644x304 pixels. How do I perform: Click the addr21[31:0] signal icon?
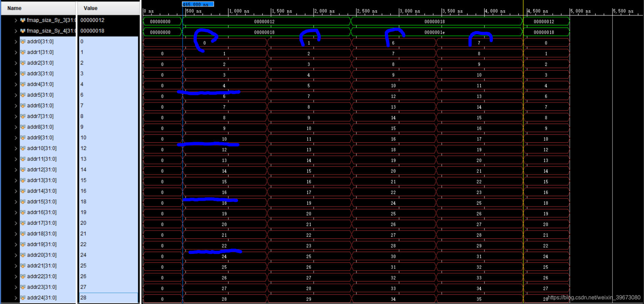coord(23,266)
